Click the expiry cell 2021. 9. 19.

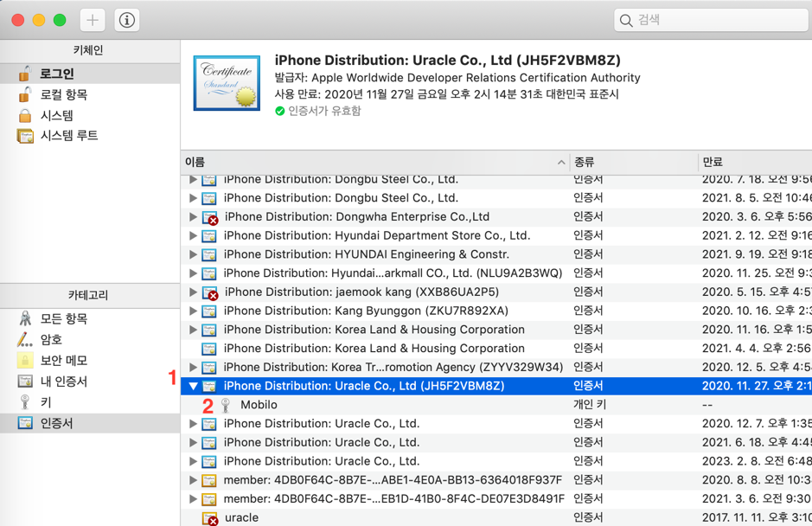point(757,254)
